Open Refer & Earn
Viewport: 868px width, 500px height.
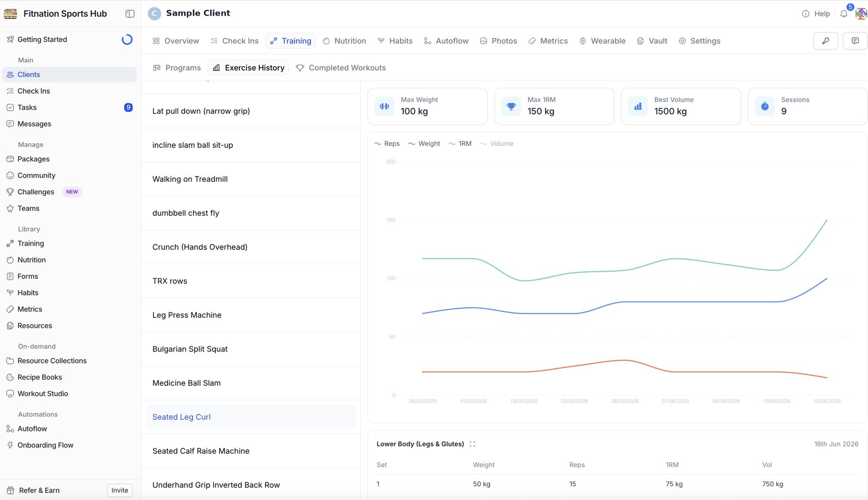pyautogui.click(x=33, y=490)
